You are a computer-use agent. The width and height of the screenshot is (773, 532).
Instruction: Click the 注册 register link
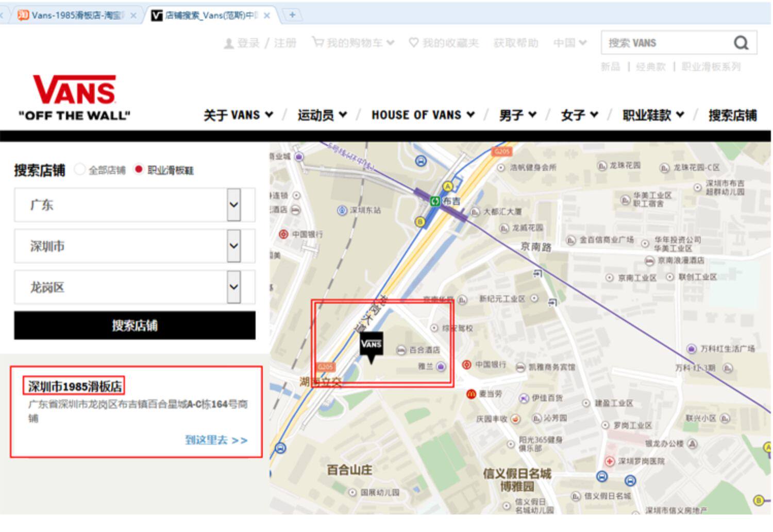coord(285,43)
